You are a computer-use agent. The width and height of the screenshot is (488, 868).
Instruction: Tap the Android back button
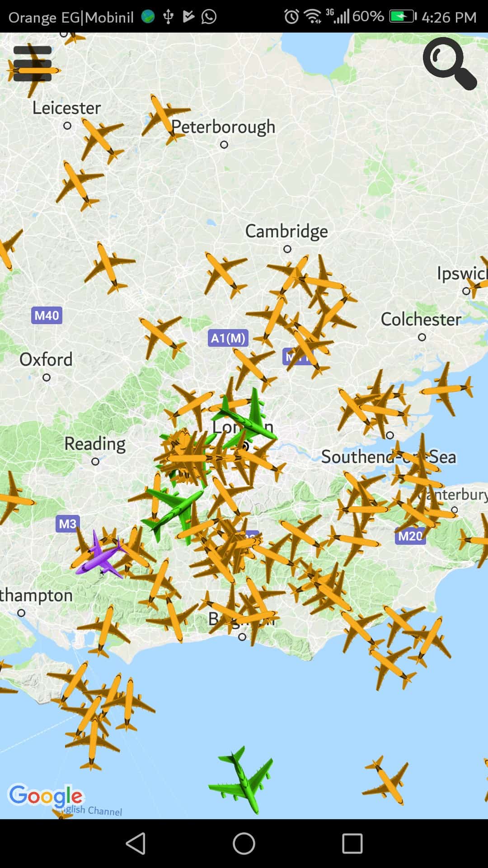tap(136, 844)
